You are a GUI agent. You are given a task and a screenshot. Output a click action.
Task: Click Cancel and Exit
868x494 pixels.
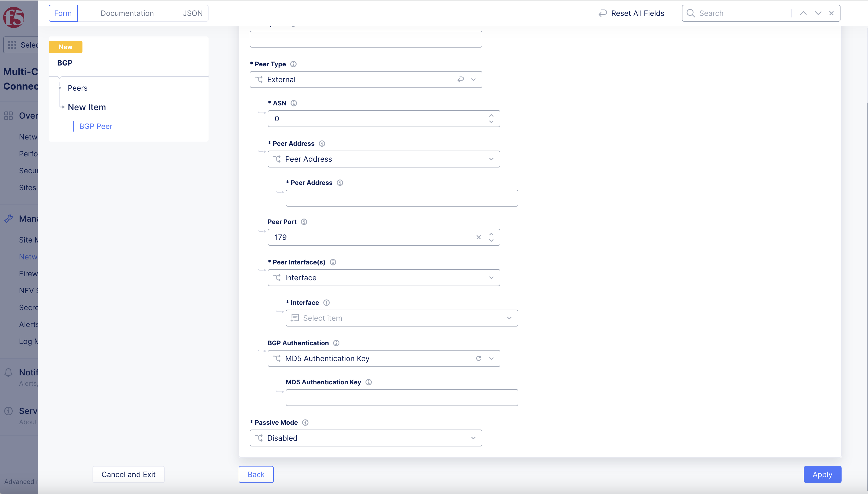(x=128, y=474)
